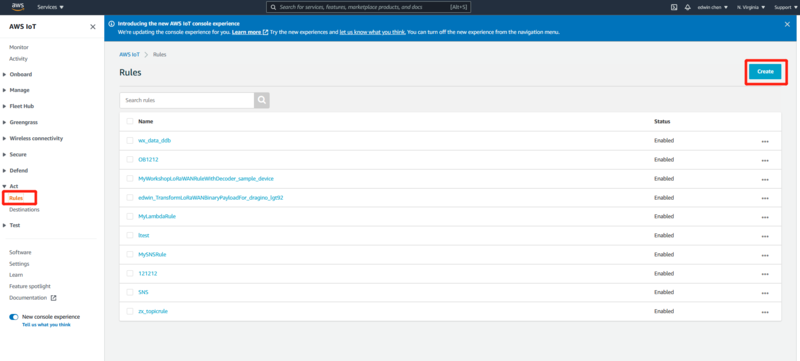Open the Services dropdown menu
Screen dimensions: 800x361
coord(51,7)
